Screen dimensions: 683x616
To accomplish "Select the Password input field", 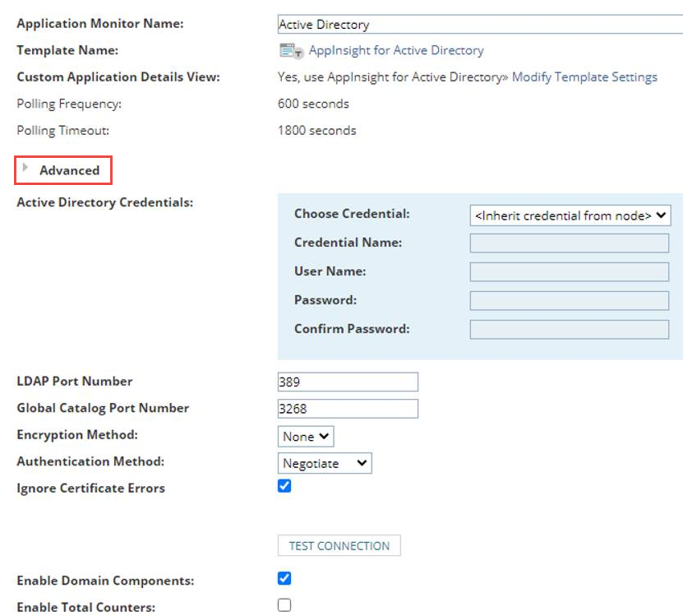I will 569,300.
